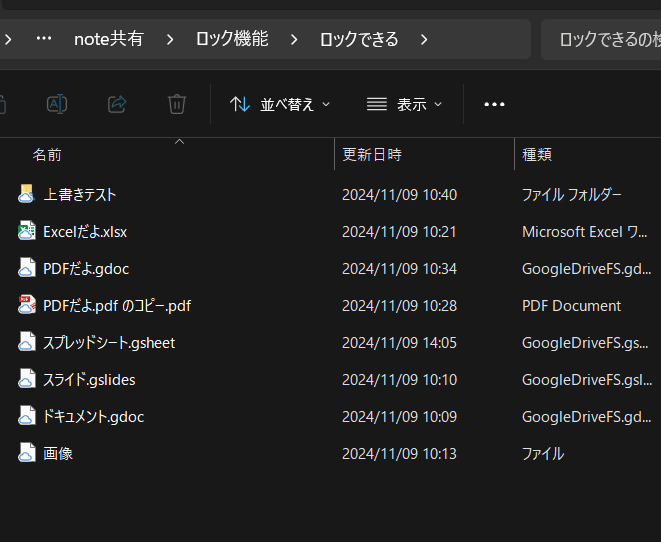Click file name ドキュメント.gdoc
This screenshot has width=661, height=542.
(x=94, y=417)
